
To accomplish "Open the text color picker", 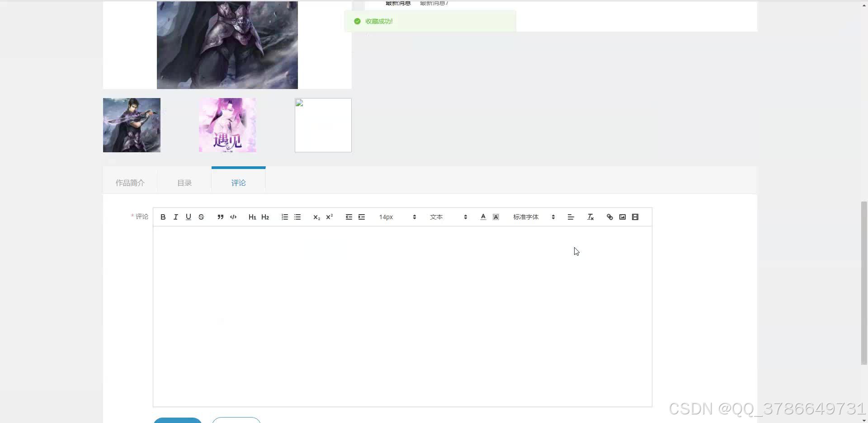I will tap(483, 217).
